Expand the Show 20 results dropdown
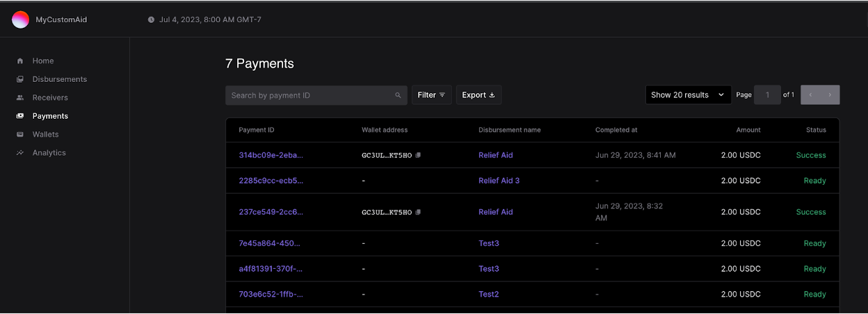Screen dimensions: 868x314 click(688, 95)
